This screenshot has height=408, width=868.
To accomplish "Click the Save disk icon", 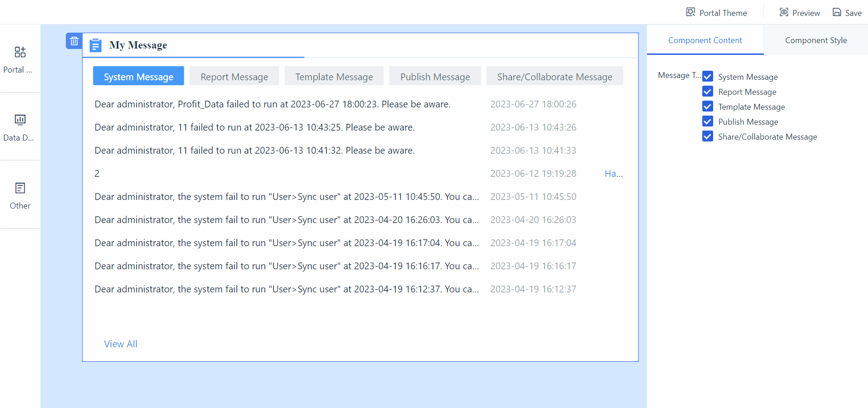I will click(x=837, y=12).
